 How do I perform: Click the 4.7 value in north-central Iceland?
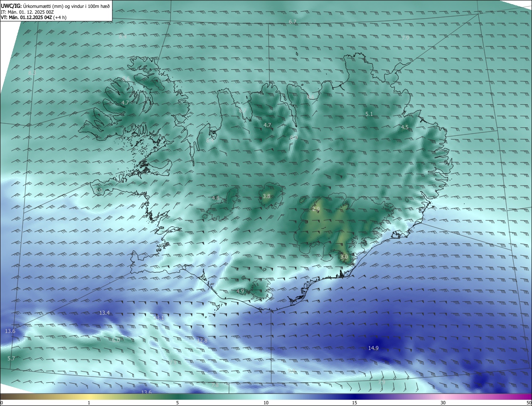pos(267,125)
